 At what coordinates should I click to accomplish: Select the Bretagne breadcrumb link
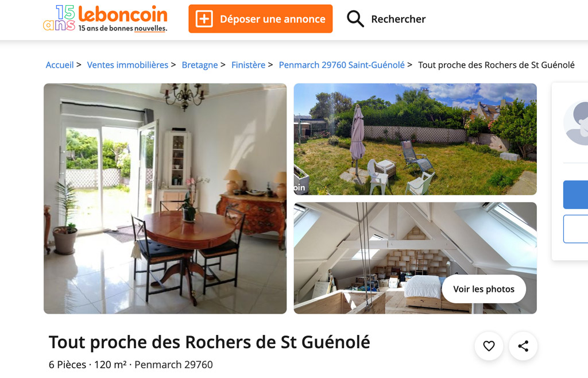click(x=200, y=65)
